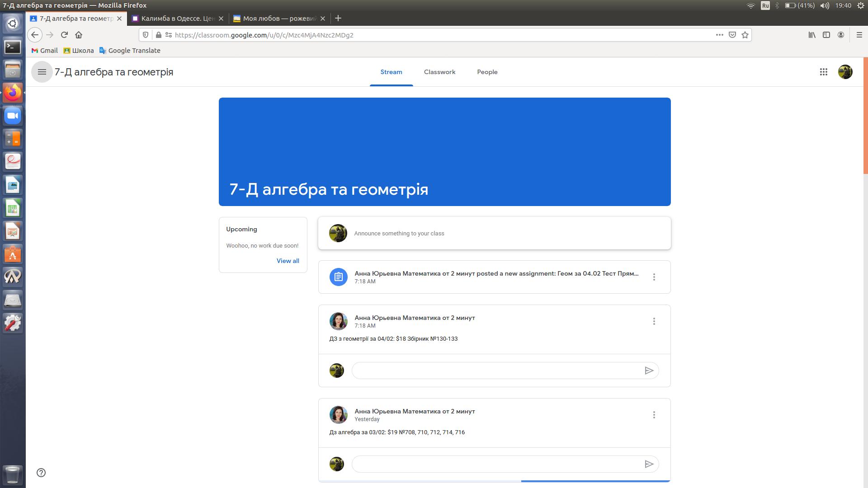Expand three-dot menu on 7:18 AM homework post

click(654, 321)
